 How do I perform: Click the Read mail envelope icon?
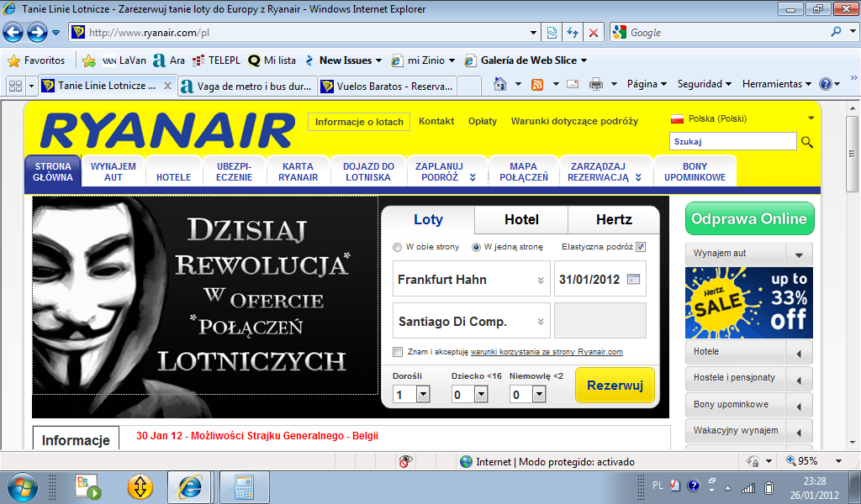573,85
